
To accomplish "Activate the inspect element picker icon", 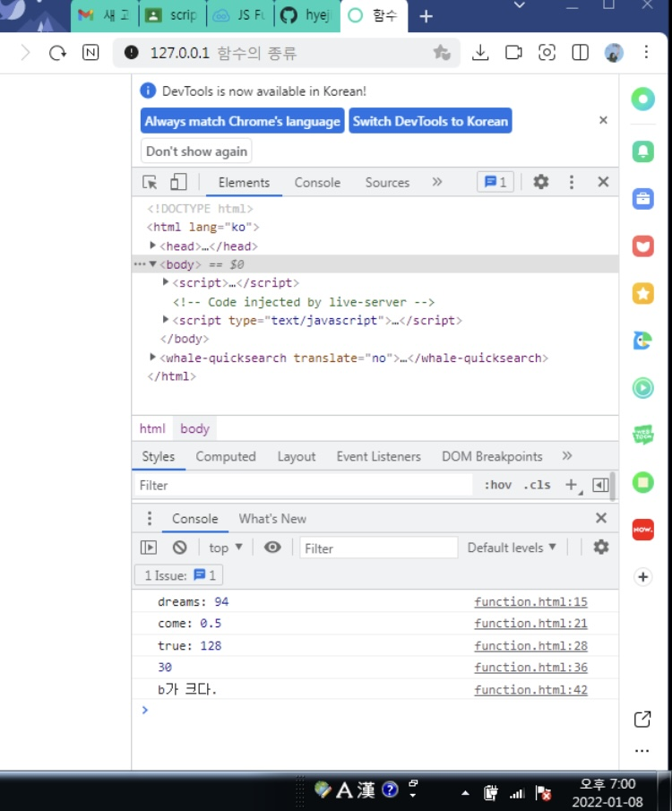I will [x=150, y=182].
